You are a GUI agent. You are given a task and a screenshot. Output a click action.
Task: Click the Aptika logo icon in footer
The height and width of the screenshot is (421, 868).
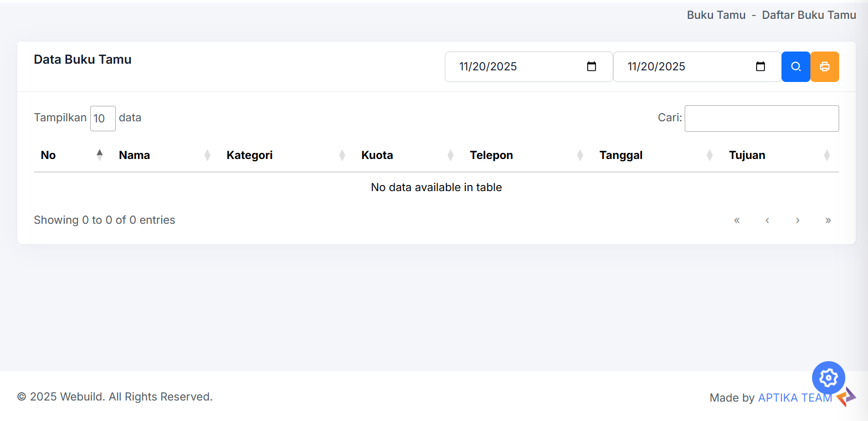[x=846, y=397]
